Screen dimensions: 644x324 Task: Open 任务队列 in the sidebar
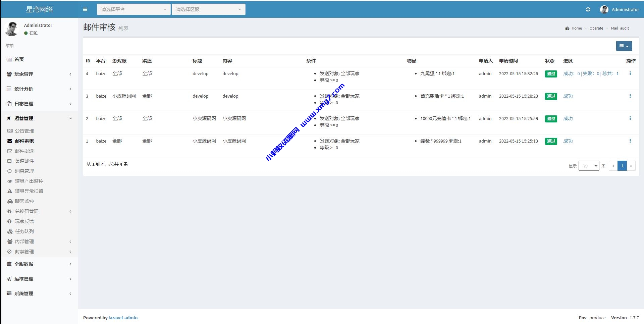25,231
